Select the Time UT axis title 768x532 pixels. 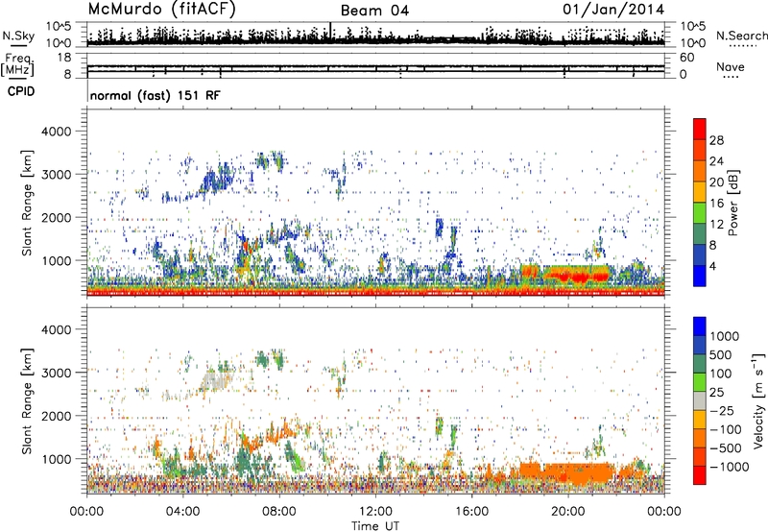(375, 526)
